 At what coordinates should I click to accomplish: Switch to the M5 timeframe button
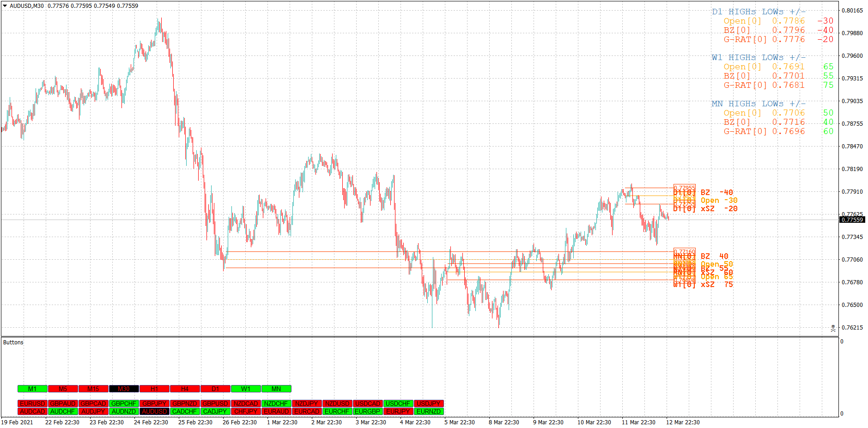click(x=63, y=389)
